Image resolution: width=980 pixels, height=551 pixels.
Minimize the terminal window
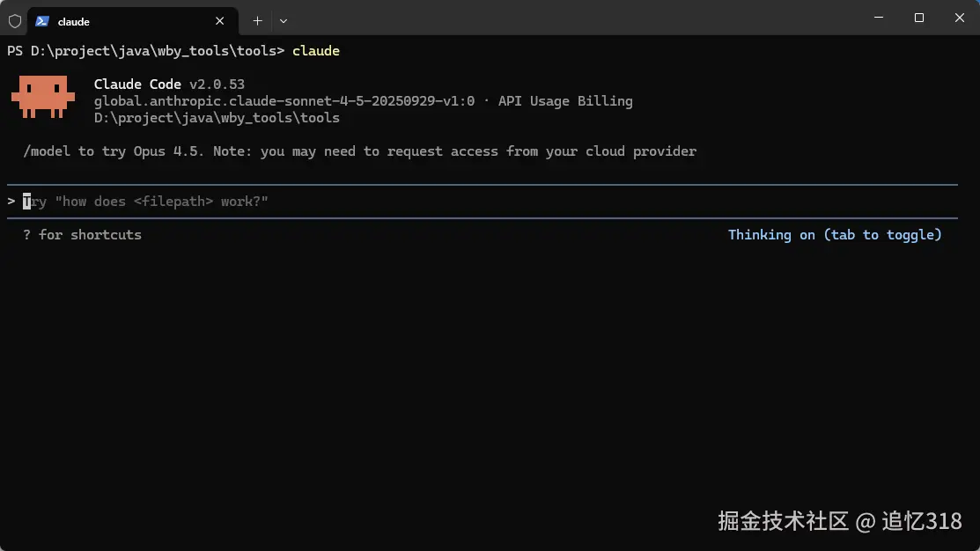(x=878, y=18)
